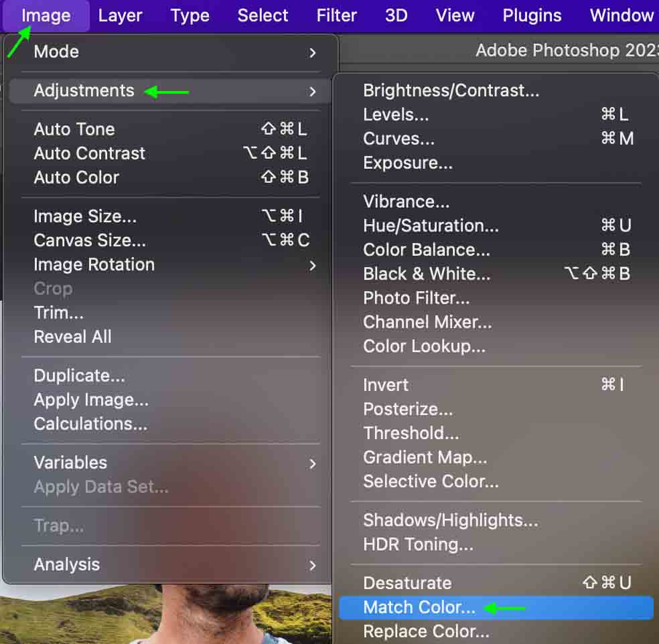The width and height of the screenshot is (659, 644).
Task: Choose Auto Contrast
Action: [170, 153]
